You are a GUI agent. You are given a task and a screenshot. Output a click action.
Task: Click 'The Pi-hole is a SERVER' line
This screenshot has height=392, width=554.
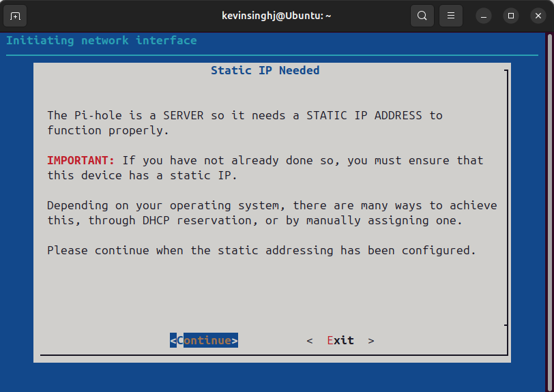click(x=245, y=115)
